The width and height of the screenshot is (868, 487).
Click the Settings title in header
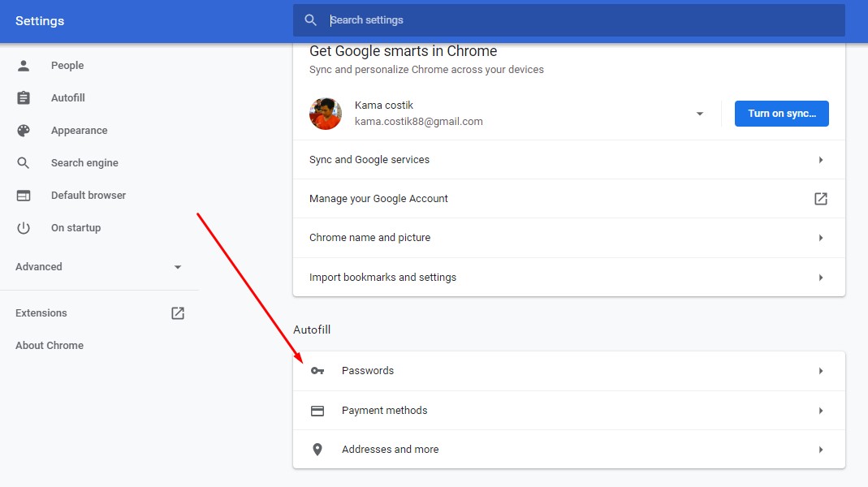point(40,21)
